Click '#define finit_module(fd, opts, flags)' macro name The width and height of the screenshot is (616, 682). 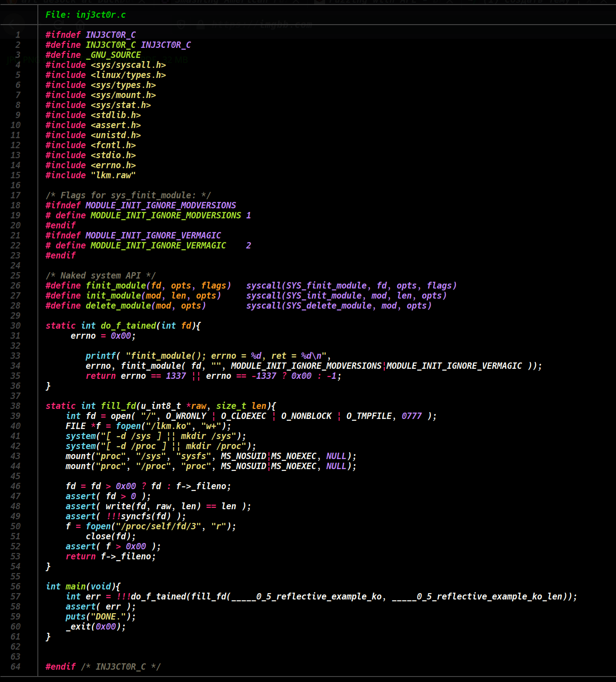point(139,285)
